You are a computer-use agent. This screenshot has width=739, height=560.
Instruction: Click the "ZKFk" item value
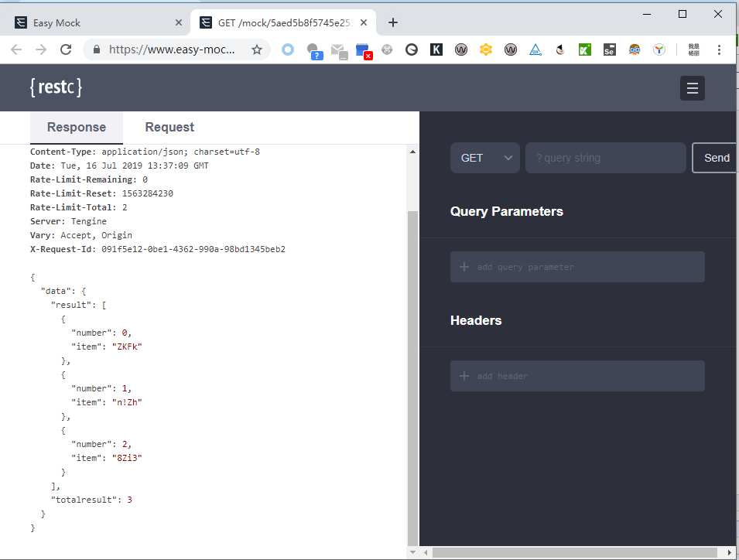click(x=127, y=347)
